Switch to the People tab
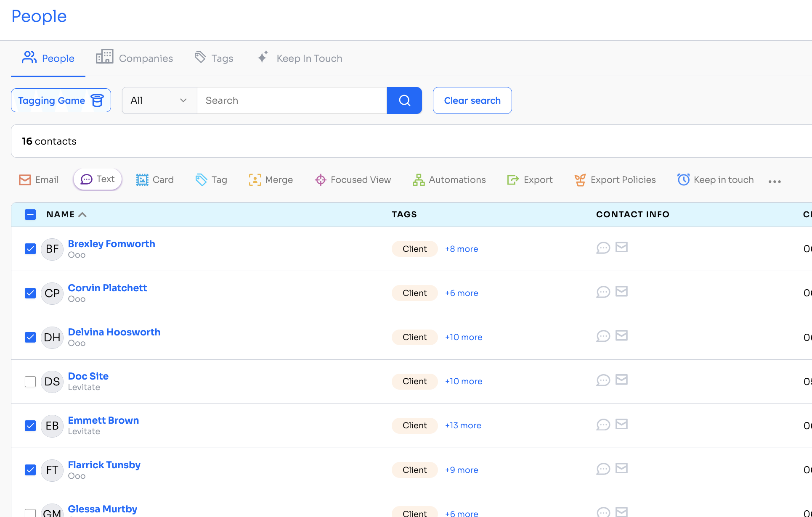The image size is (812, 517). tap(48, 58)
